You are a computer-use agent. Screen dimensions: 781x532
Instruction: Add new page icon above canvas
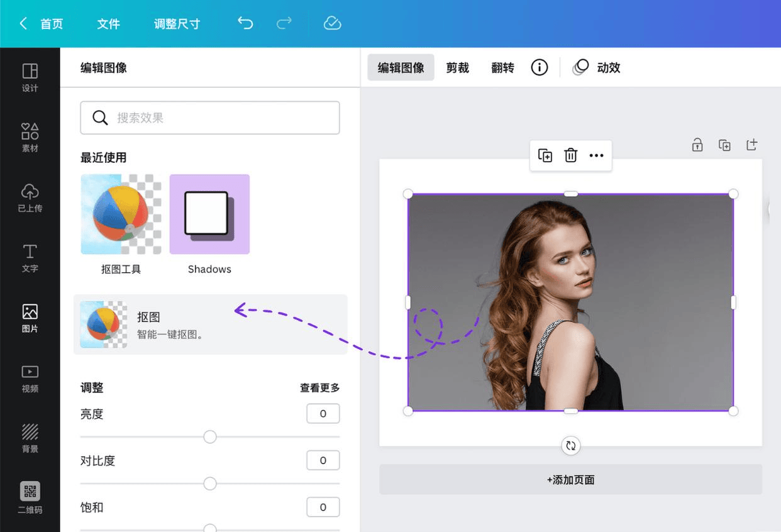[751, 145]
